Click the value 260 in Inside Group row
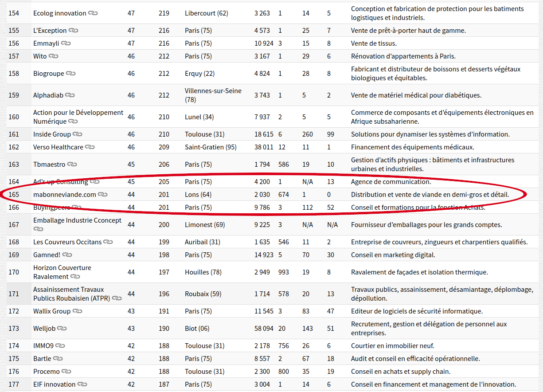This screenshot has width=543, height=392. (x=308, y=134)
